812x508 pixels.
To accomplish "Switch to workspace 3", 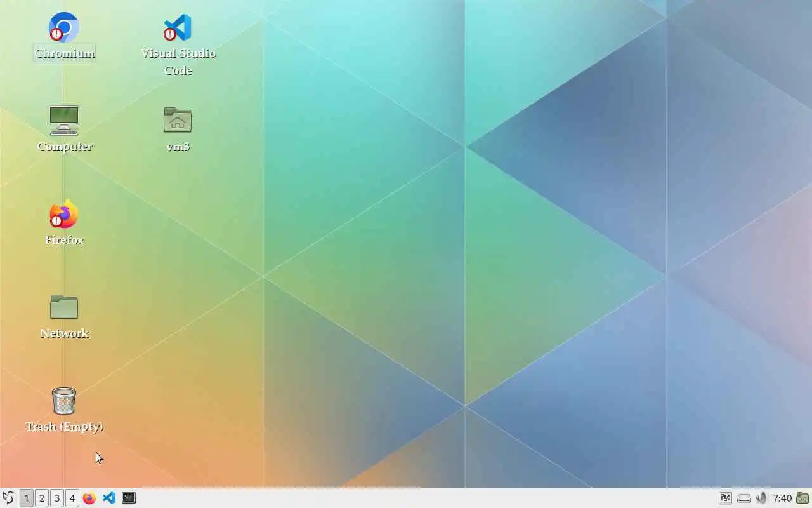I will point(57,498).
